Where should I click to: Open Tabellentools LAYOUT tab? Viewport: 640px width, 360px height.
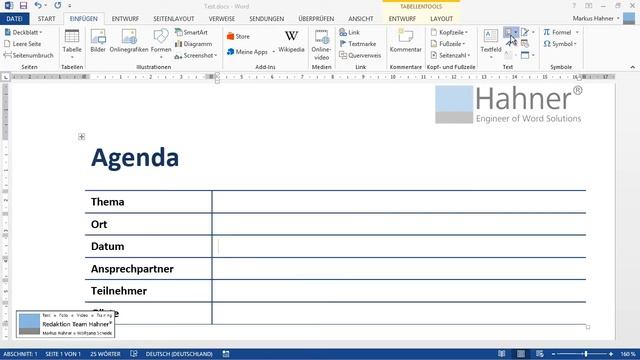pos(442,19)
